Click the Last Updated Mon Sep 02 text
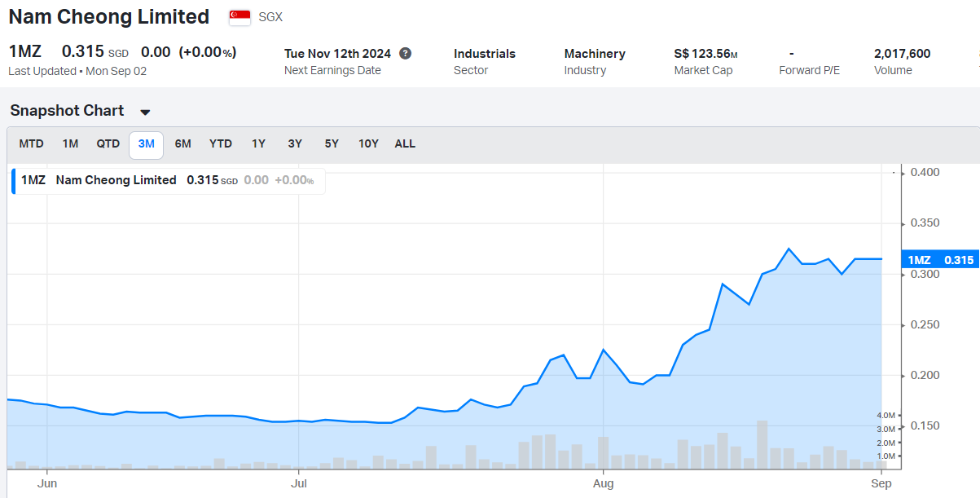Image resolution: width=980 pixels, height=498 pixels. (77, 71)
